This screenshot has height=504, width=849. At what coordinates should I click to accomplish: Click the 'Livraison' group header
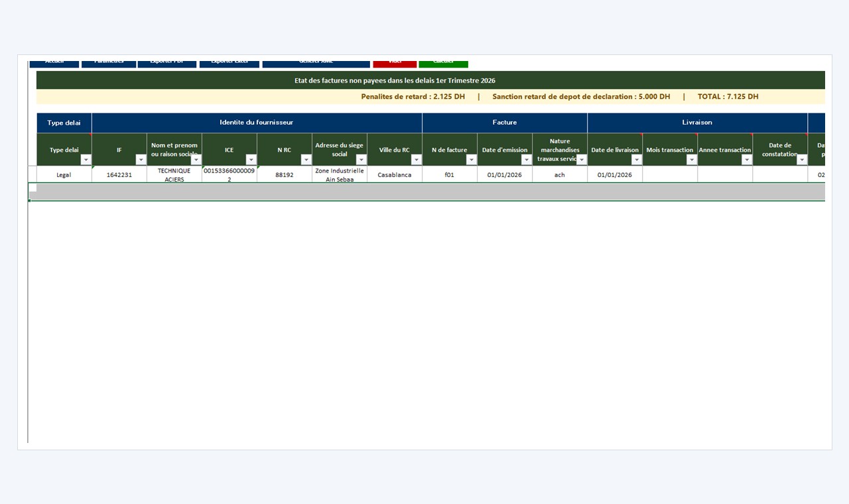tap(697, 123)
